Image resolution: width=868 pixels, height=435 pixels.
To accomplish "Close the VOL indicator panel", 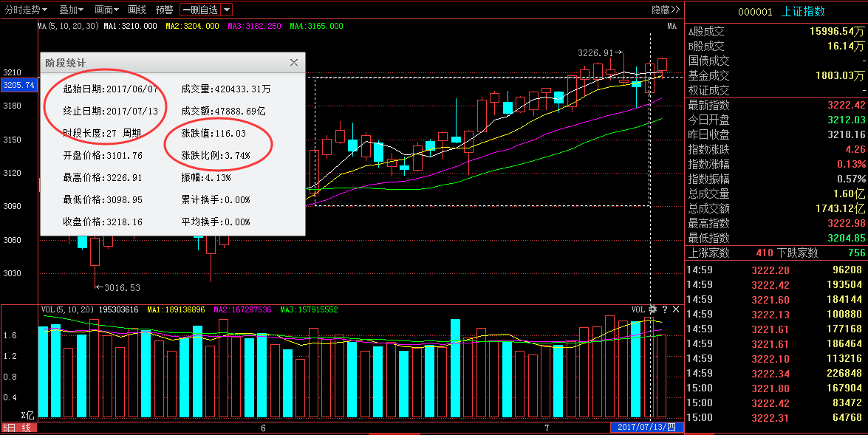I will point(676,309).
